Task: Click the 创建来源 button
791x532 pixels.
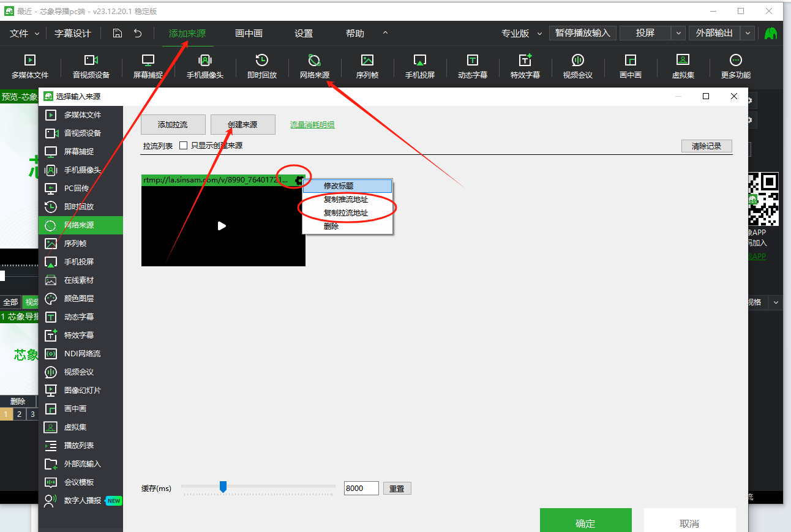Action: 242,125
